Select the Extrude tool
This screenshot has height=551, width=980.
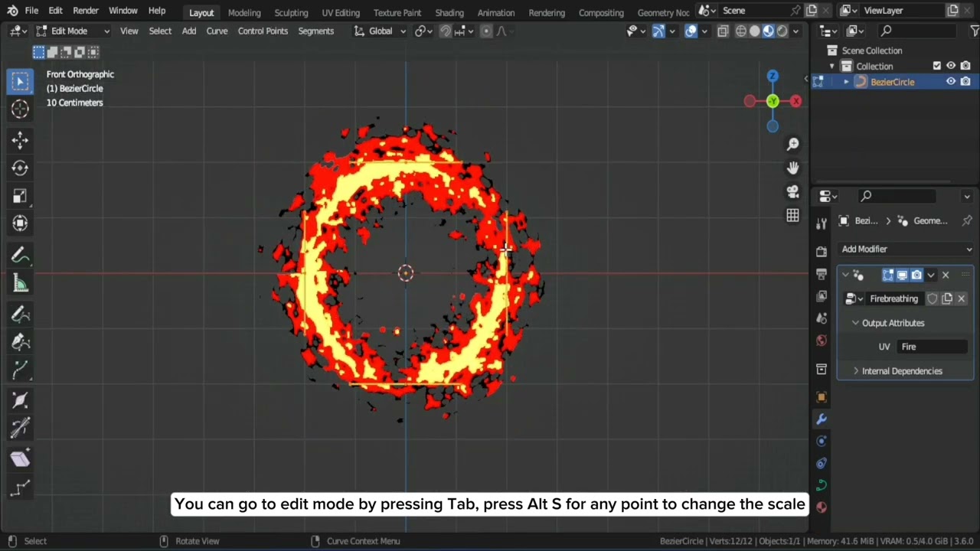pos(20,370)
